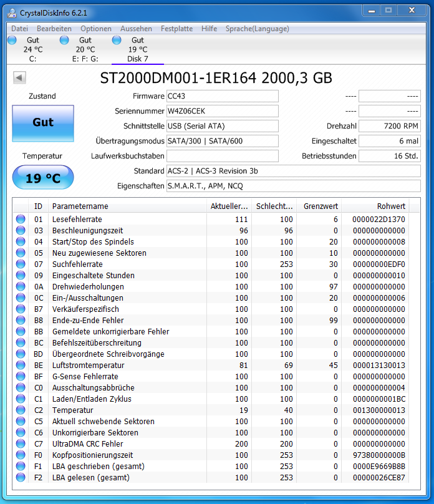Open the Aussehen menu

point(136,29)
